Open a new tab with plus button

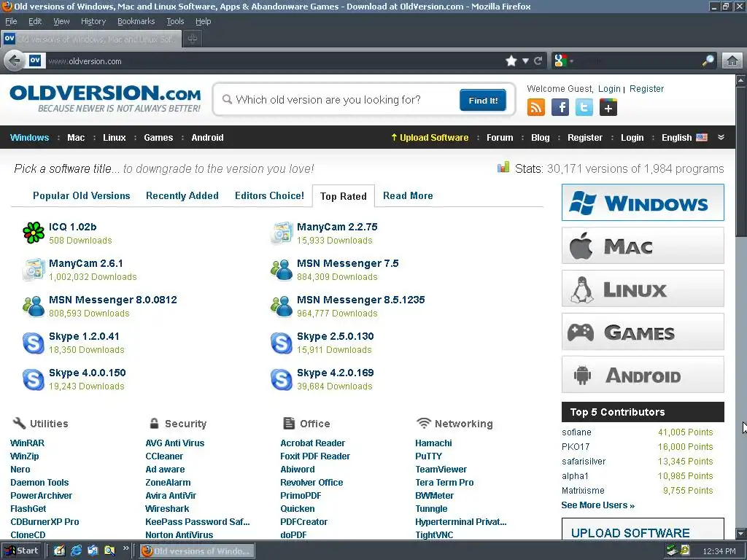coord(193,39)
